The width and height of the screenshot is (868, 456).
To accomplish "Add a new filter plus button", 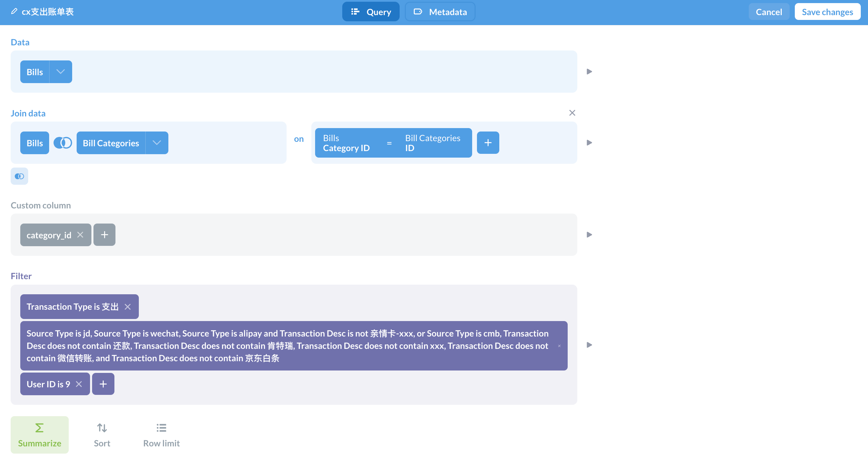I will pyautogui.click(x=103, y=384).
